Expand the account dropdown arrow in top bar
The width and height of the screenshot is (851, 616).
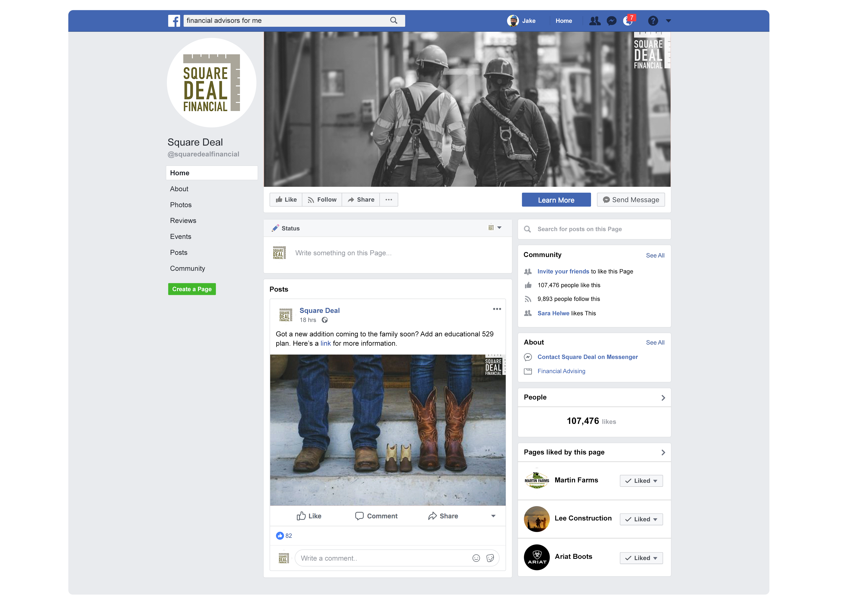click(668, 21)
